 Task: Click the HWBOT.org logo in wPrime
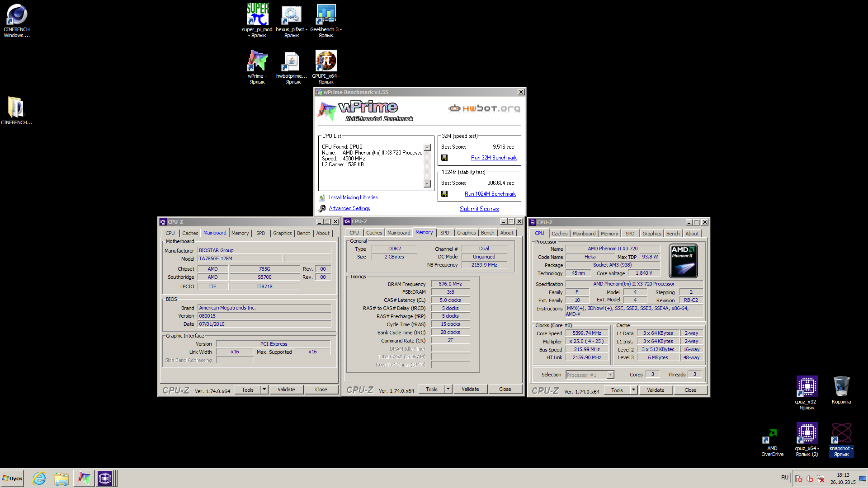coord(484,108)
